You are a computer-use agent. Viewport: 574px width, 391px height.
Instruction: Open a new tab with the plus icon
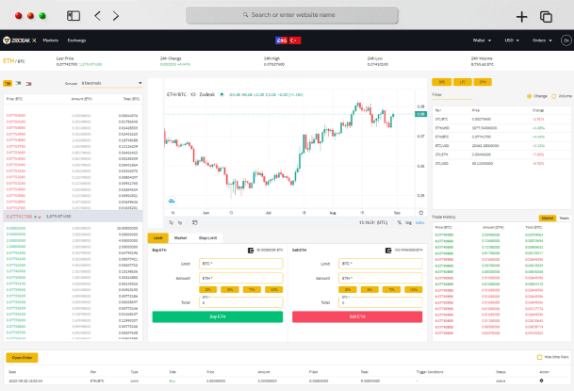click(x=522, y=16)
